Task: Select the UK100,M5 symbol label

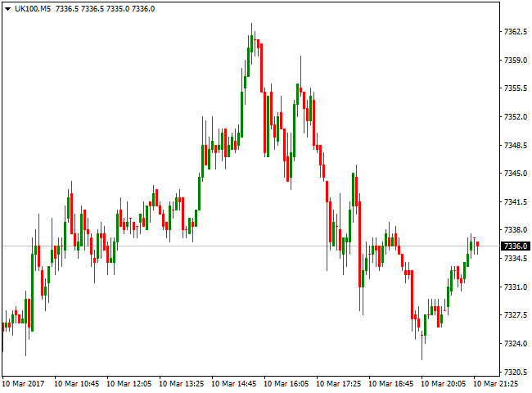Action: (33, 9)
